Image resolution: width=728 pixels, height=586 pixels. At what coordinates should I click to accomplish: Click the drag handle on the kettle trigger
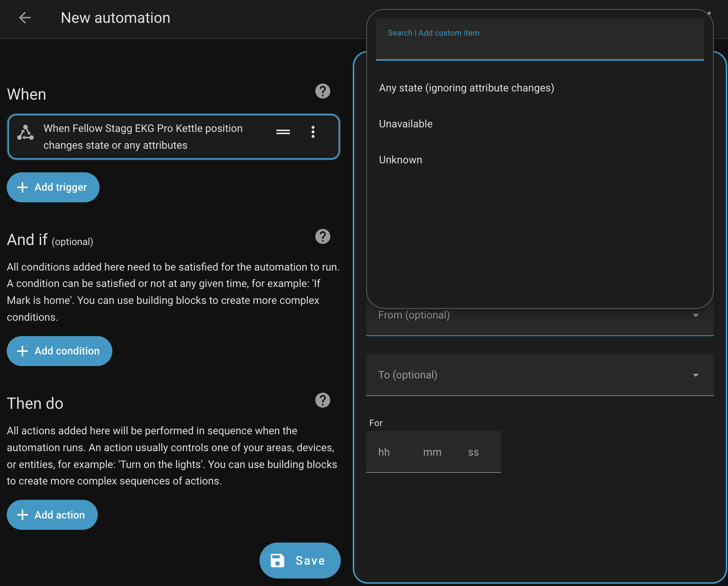[283, 132]
